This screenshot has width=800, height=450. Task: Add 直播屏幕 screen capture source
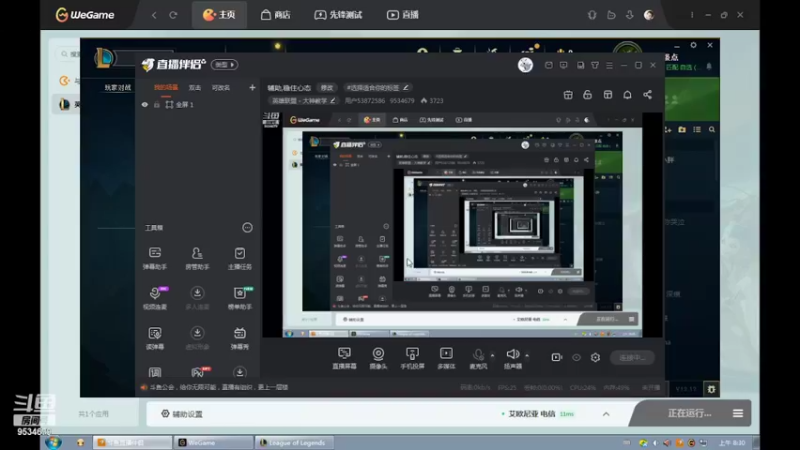[x=344, y=358]
